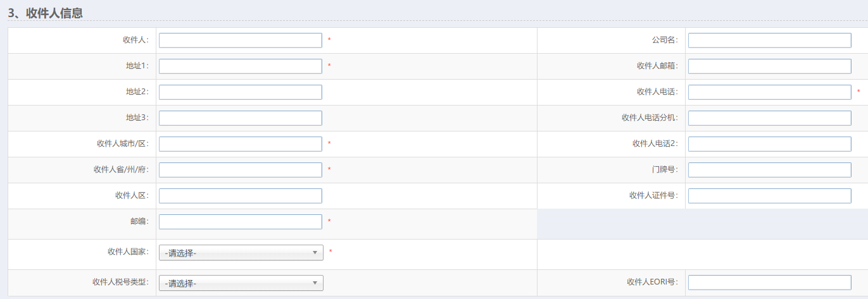Image resolution: width=868 pixels, height=299 pixels.
Task: Click the 收件人税号类型 dropdown arrow
Action: pos(315,283)
